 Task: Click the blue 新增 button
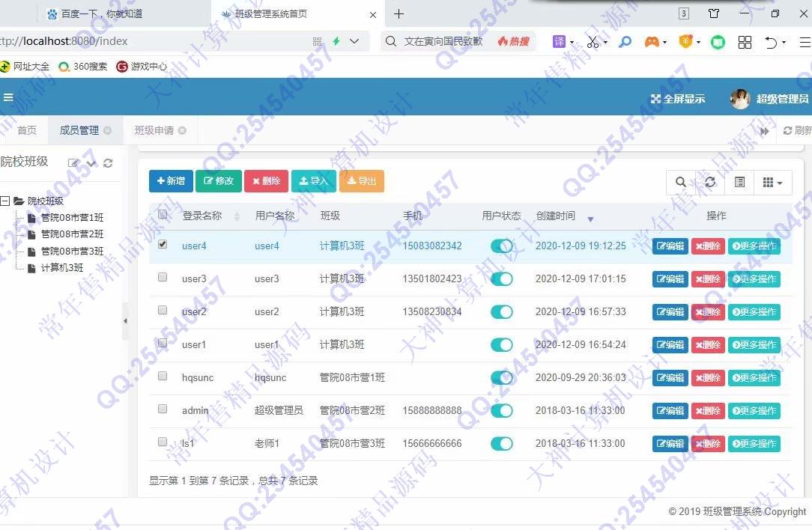pyautogui.click(x=171, y=181)
